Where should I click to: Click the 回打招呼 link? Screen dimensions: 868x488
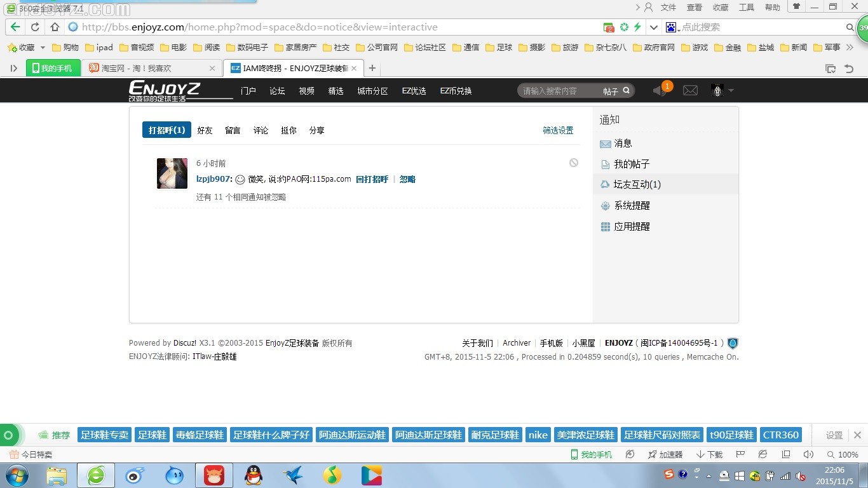[x=372, y=179]
